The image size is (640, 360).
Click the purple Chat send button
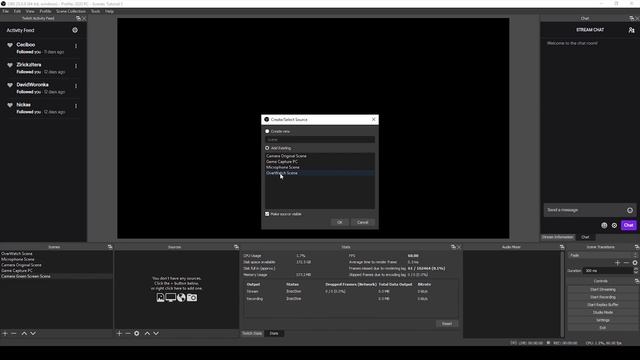629,225
